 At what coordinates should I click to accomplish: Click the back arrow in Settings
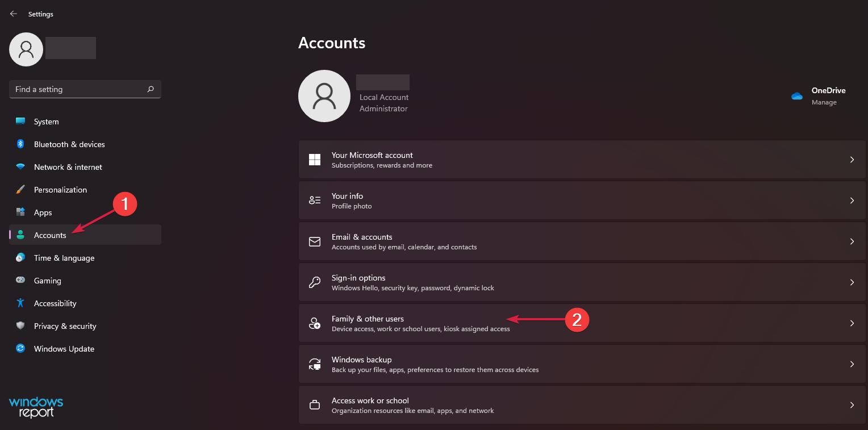(x=14, y=14)
